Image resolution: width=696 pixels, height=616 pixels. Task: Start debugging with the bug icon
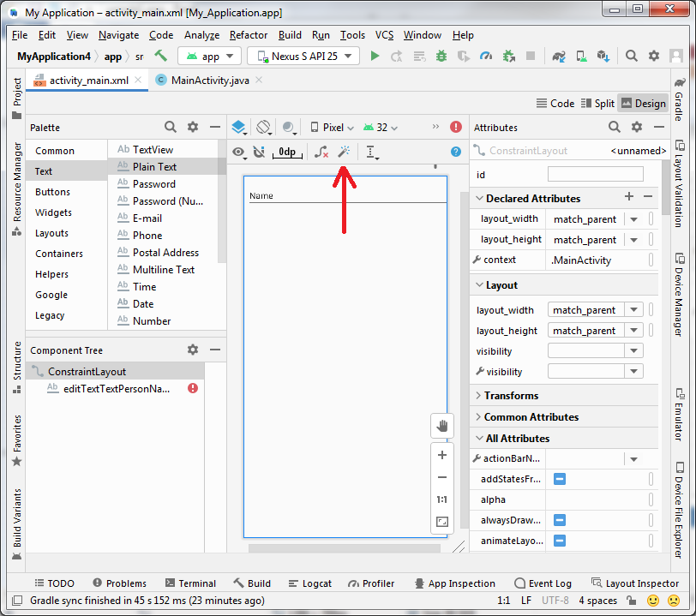click(441, 56)
